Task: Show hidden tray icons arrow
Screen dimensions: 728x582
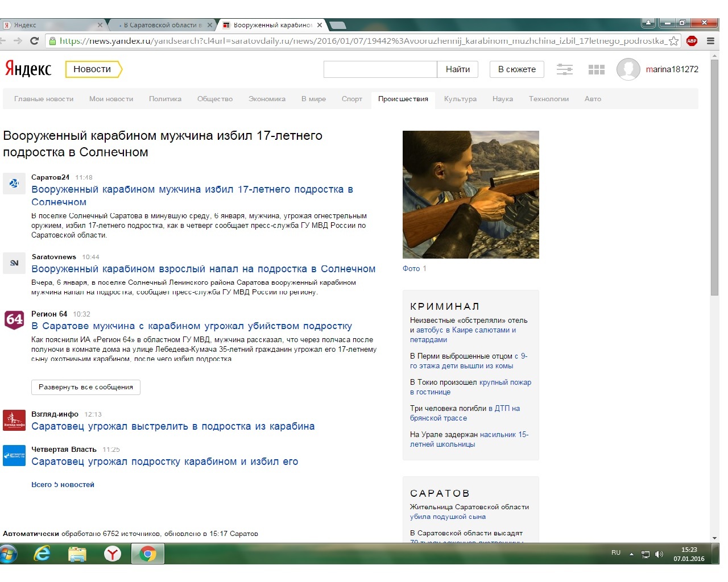Action: point(631,554)
